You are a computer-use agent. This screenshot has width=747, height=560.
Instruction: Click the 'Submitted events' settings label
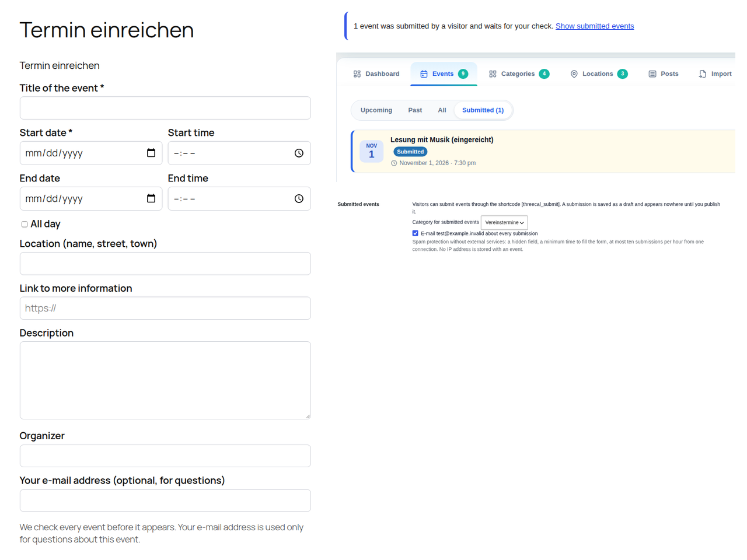pos(358,204)
